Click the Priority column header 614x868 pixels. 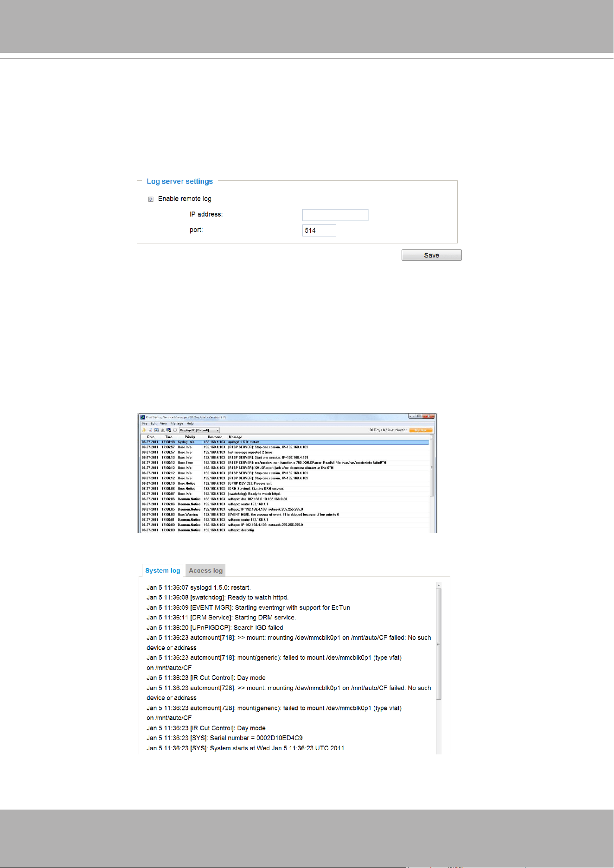pos(190,437)
